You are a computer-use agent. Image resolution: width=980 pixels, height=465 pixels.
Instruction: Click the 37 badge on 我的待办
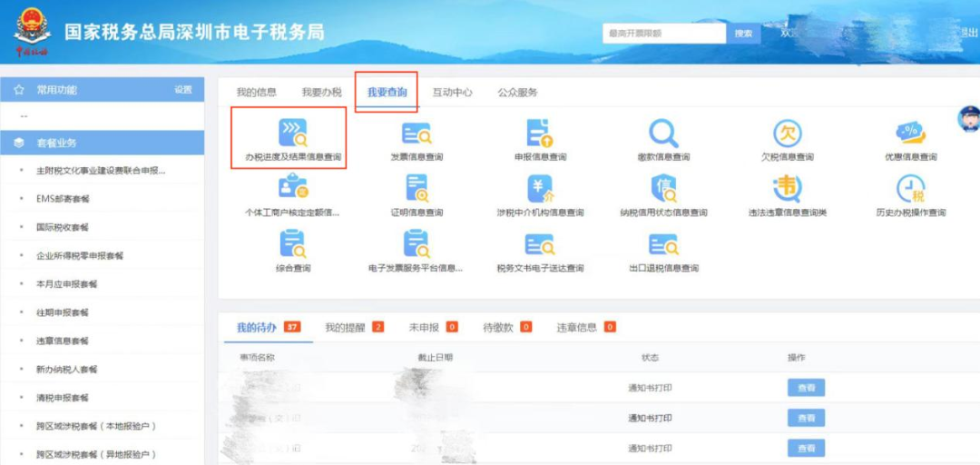pos(292,327)
